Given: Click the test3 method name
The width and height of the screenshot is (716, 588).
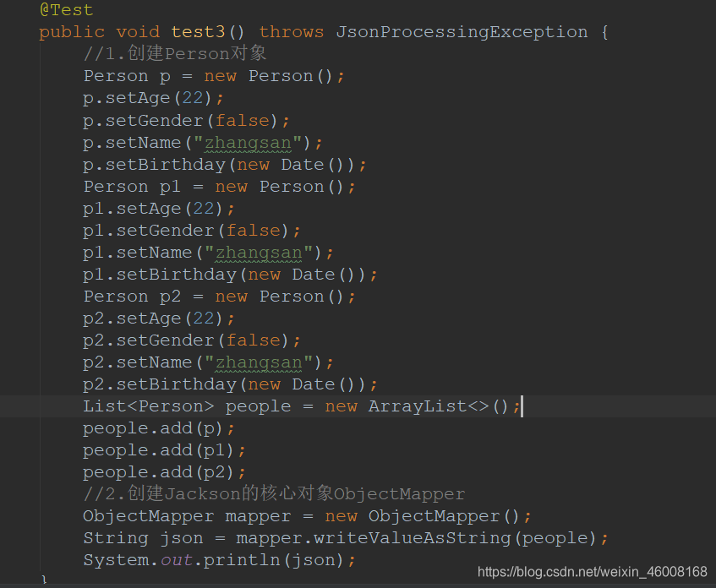Looking at the screenshot, I should click(x=198, y=32).
